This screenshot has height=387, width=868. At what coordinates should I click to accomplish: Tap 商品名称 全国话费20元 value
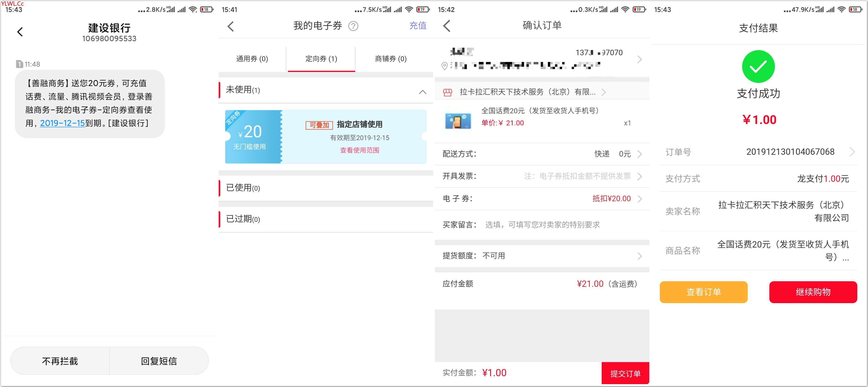[x=783, y=250]
